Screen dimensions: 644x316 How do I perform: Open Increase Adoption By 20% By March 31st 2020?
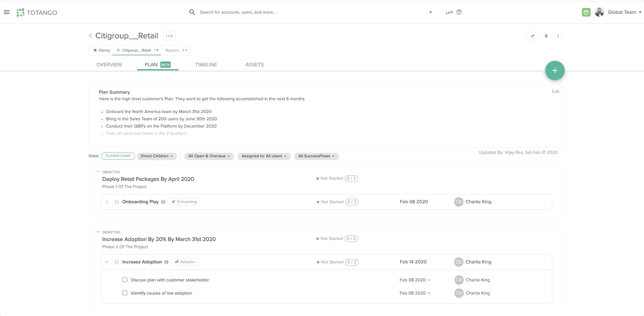tap(159, 239)
